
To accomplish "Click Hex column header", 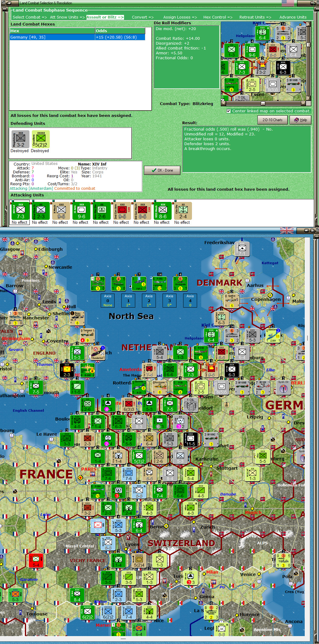I will pos(52,31).
